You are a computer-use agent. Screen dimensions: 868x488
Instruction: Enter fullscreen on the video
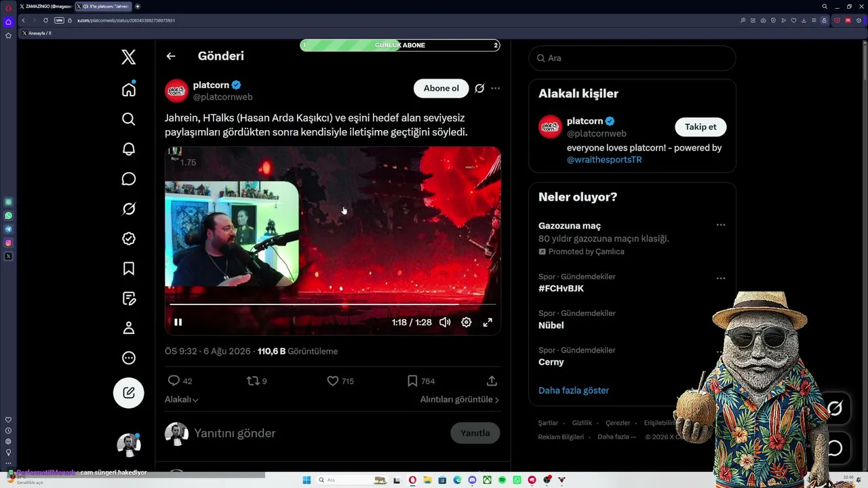(488, 323)
